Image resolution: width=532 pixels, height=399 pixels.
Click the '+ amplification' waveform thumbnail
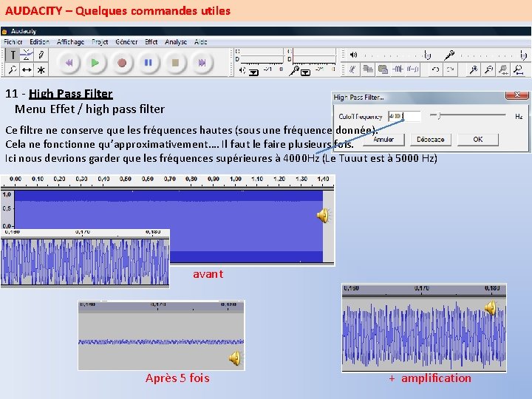(x=424, y=328)
